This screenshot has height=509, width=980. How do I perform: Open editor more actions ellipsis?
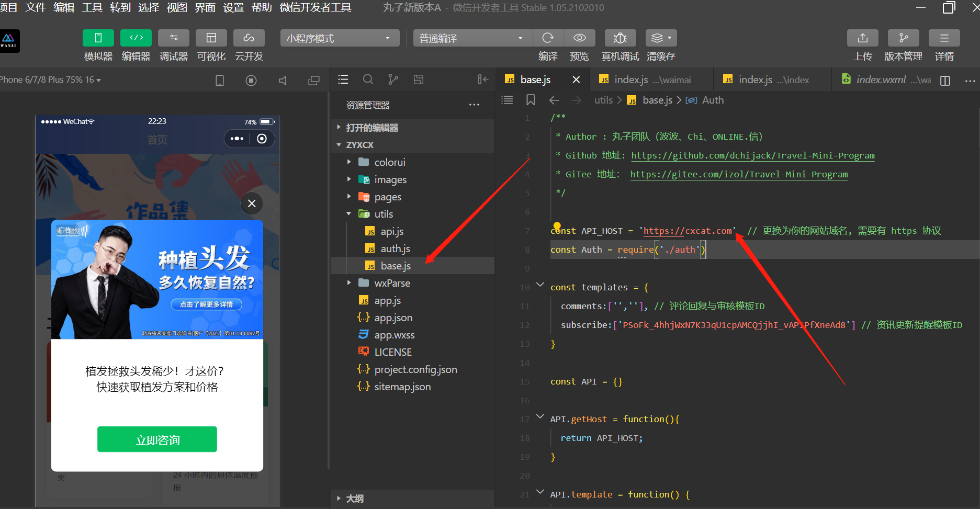(x=970, y=81)
